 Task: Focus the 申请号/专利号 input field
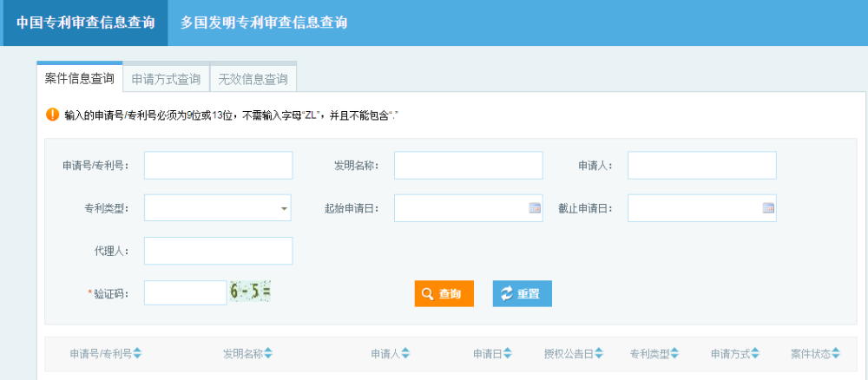[x=218, y=165]
